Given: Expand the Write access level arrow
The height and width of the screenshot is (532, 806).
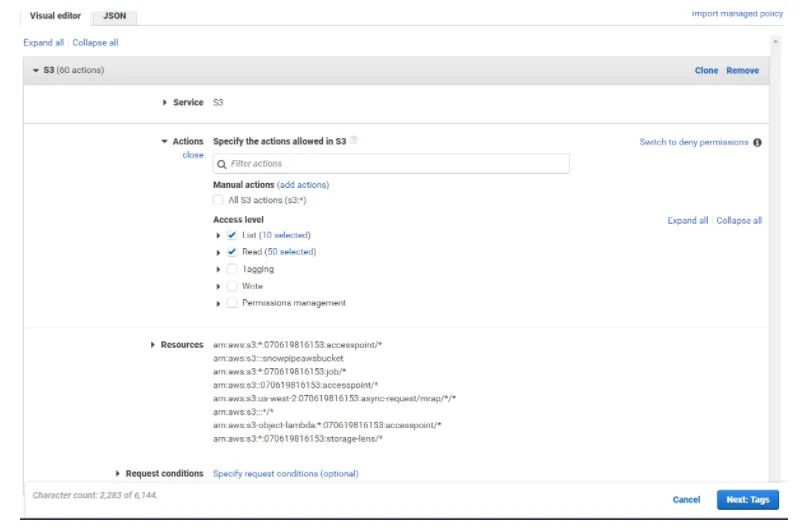Looking at the screenshot, I should (218, 286).
